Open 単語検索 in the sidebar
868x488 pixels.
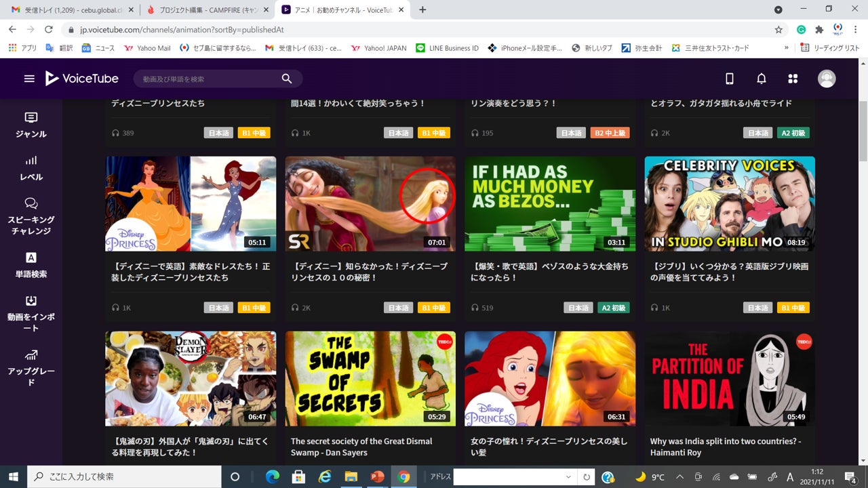[x=31, y=265]
